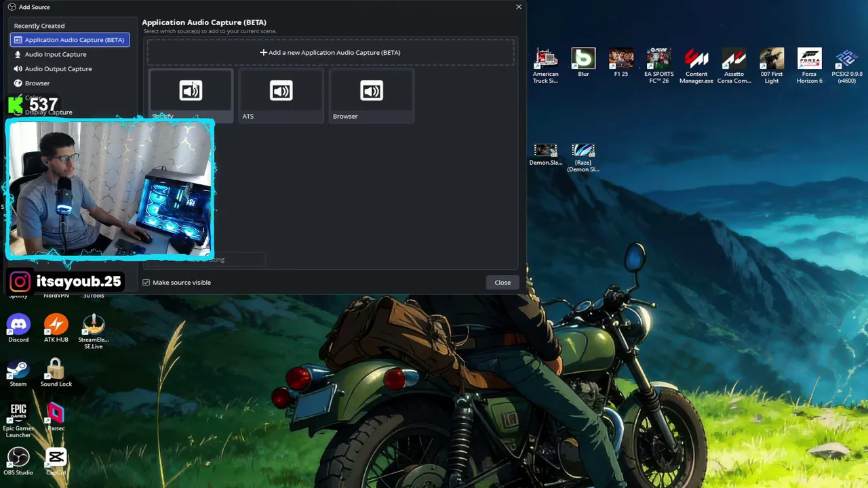Image resolution: width=868 pixels, height=488 pixels.
Task: Open the Parsec desktop shortcut
Action: click(x=56, y=417)
